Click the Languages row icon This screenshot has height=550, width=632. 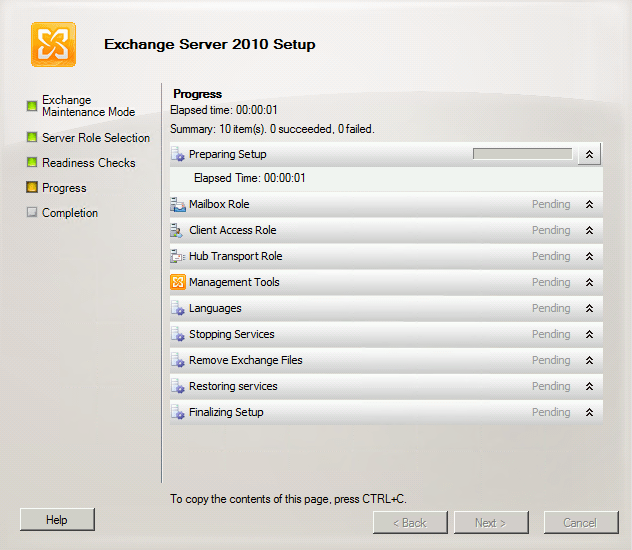click(x=178, y=308)
